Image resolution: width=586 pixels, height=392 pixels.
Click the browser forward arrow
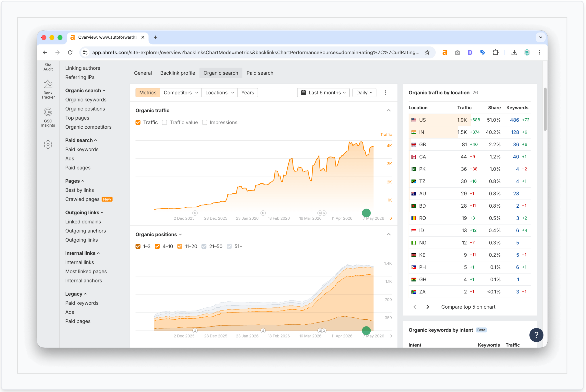[58, 53]
